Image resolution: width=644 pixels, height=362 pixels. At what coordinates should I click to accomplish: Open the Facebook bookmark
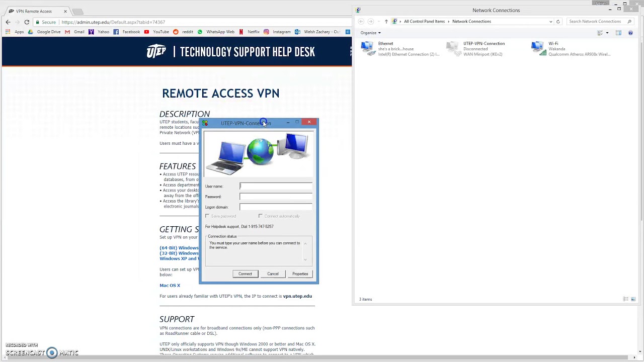tap(126, 32)
